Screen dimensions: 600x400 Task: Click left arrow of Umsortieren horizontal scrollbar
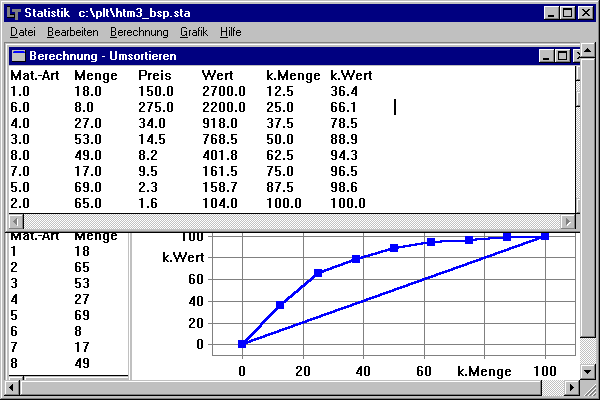[14, 221]
